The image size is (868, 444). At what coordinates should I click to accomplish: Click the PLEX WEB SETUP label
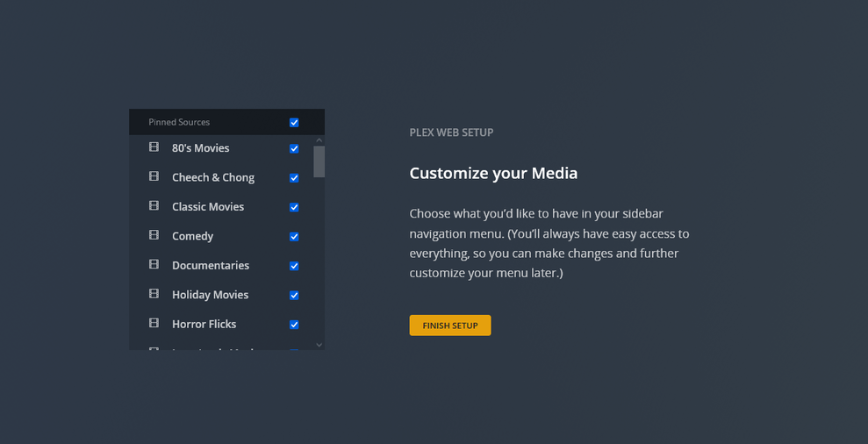click(451, 132)
